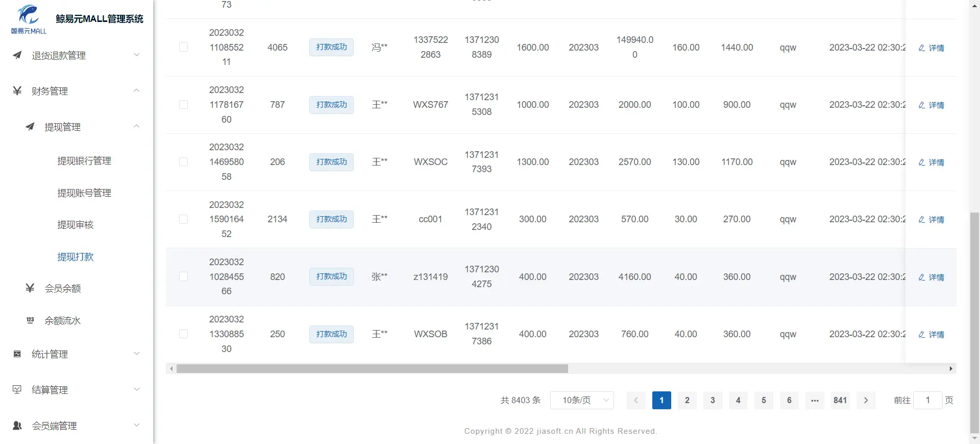Click the 详情 link in row 4065
Viewport: 980px width, 444px height.
[x=936, y=48]
